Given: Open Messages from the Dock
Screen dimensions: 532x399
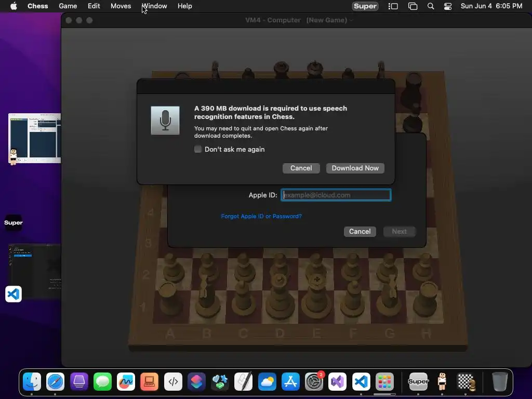Looking at the screenshot, I should 102,382.
